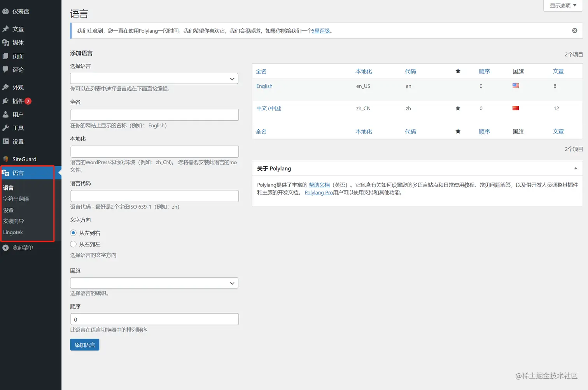Click the 全名 text input field

click(154, 115)
